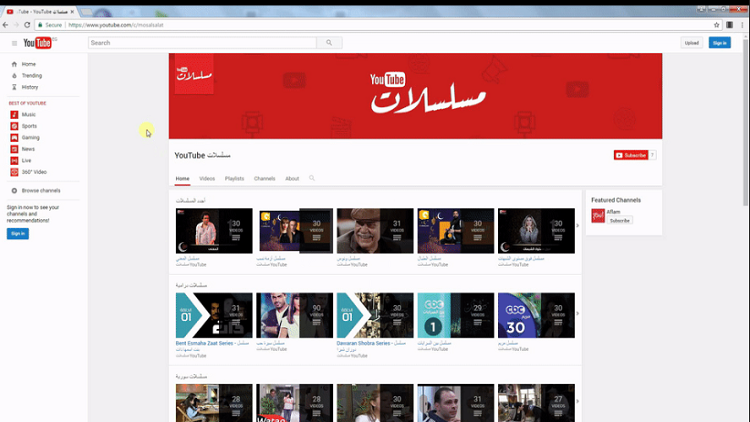Click the Gaming sidebar label
The image size is (750, 422).
[x=31, y=137]
